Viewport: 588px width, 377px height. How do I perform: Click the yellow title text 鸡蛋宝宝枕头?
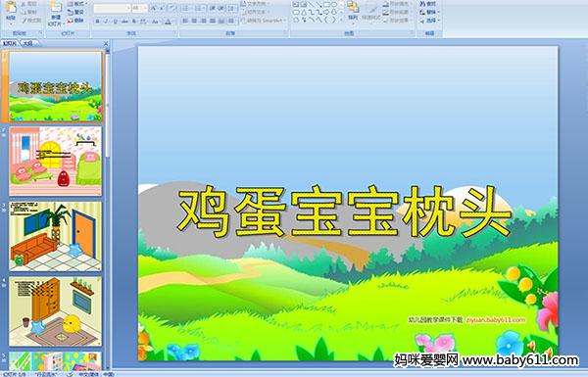coord(344,211)
